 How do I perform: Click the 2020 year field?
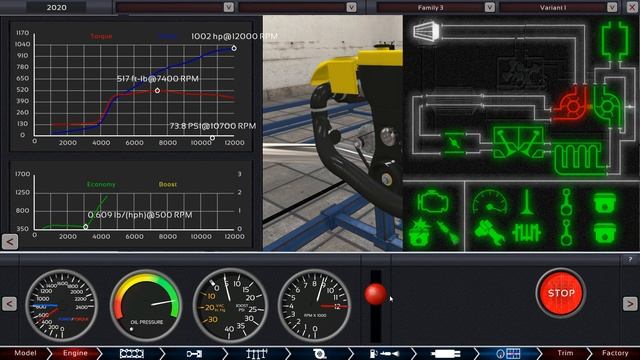pyautogui.click(x=57, y=7)
